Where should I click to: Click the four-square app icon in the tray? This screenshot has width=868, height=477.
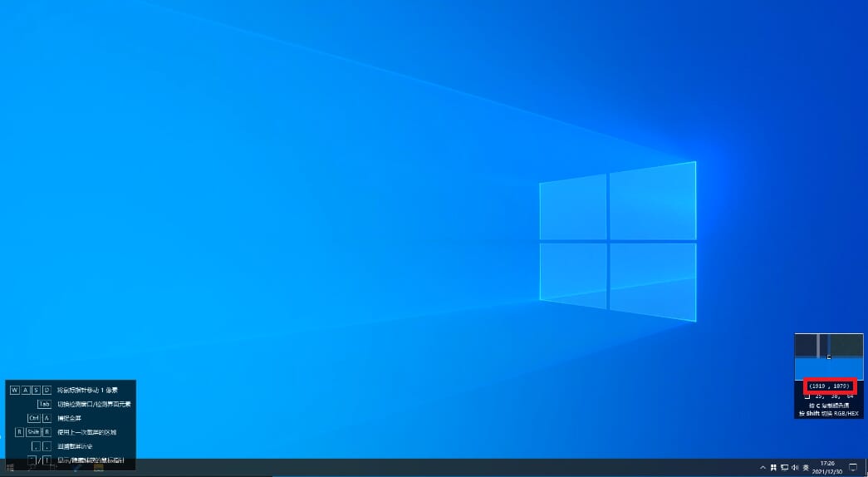point(773,468)
